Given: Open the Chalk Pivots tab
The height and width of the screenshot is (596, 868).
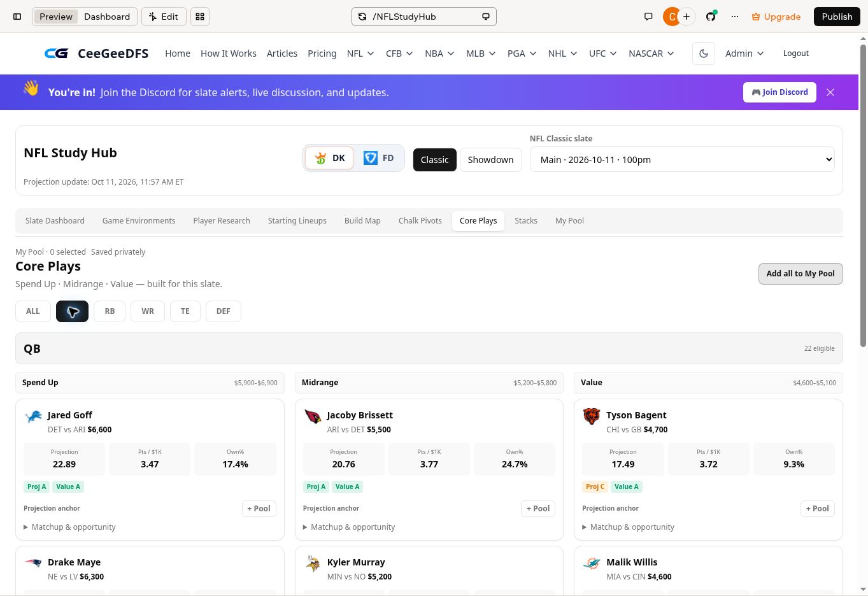Looking at the screenshot, I should pyautogui.click(x=420, y=221).
